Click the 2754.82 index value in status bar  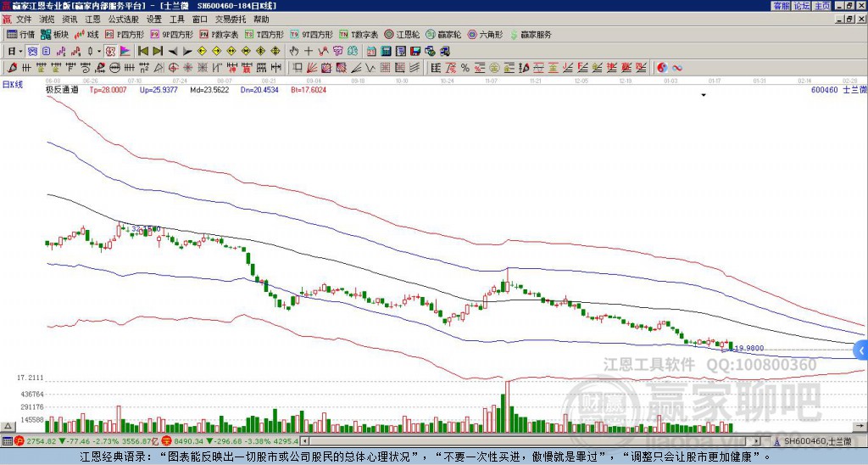(x=42, y=441)
